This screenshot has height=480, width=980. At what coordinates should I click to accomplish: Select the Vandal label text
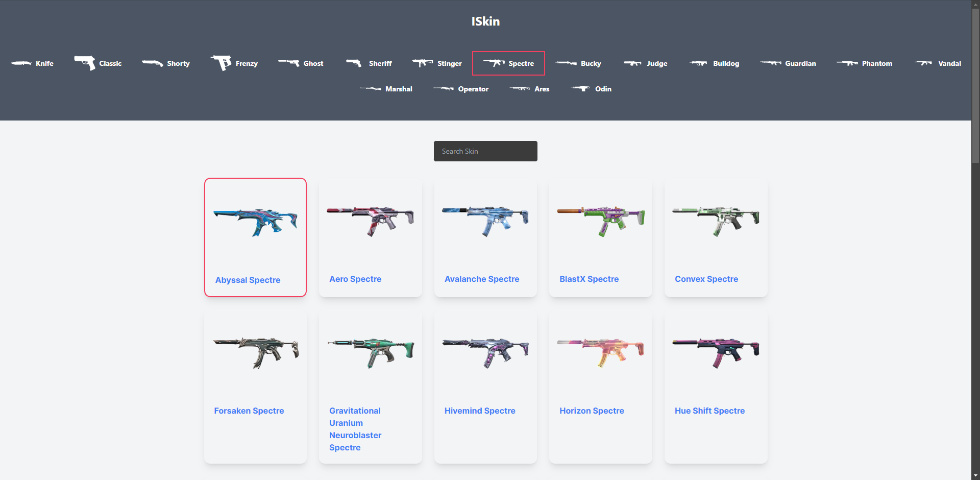coord(949,63)
